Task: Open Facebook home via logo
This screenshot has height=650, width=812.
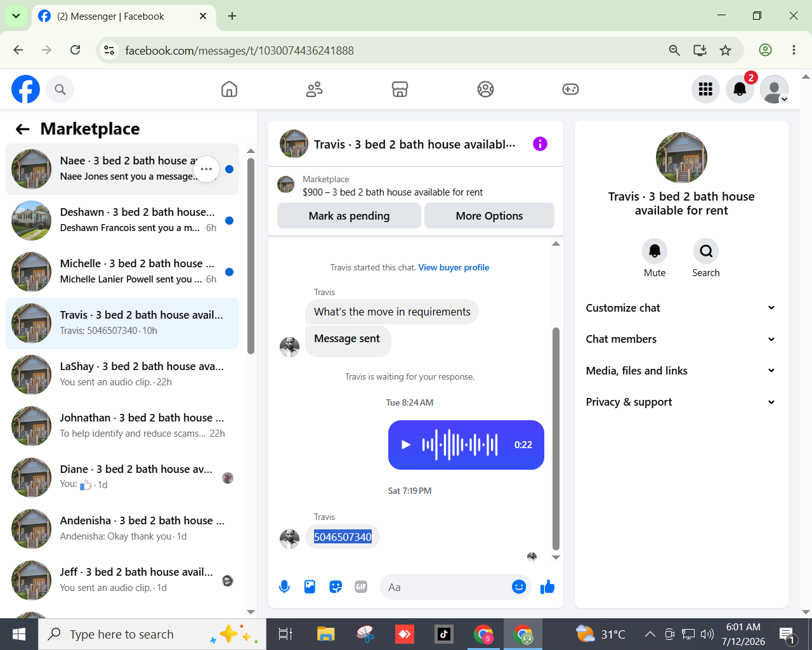Action: (x=25, y=90)
